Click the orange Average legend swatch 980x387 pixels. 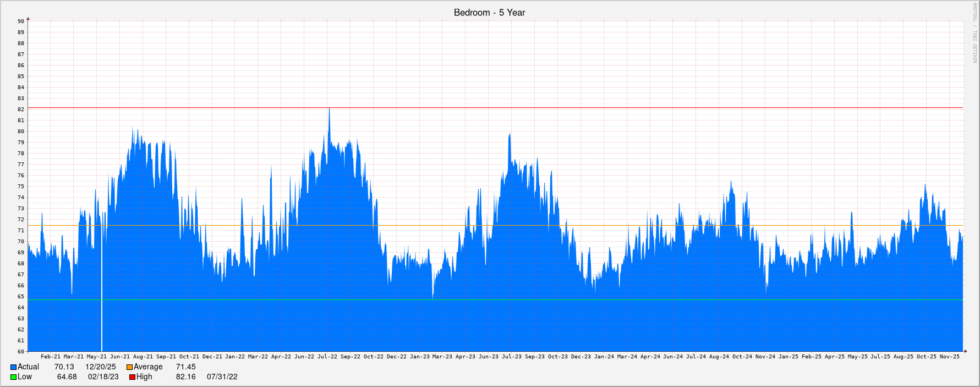[129, 367]
